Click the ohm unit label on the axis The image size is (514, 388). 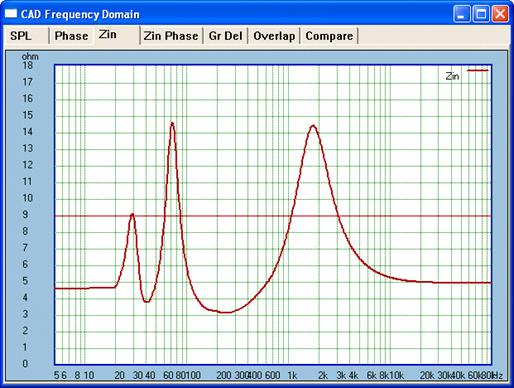point(30,56)
